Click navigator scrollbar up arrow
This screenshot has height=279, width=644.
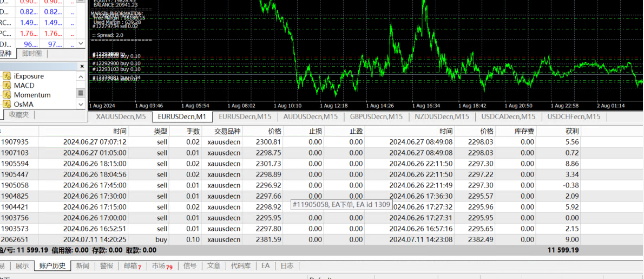(x=81, y=77)
